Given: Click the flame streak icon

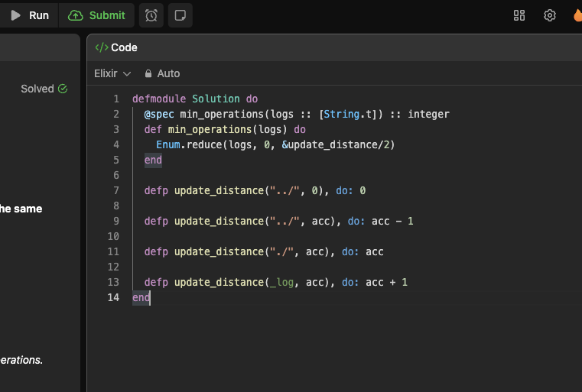Looking at the screenshot, I should pyautogui.click(x=577, y=15).
